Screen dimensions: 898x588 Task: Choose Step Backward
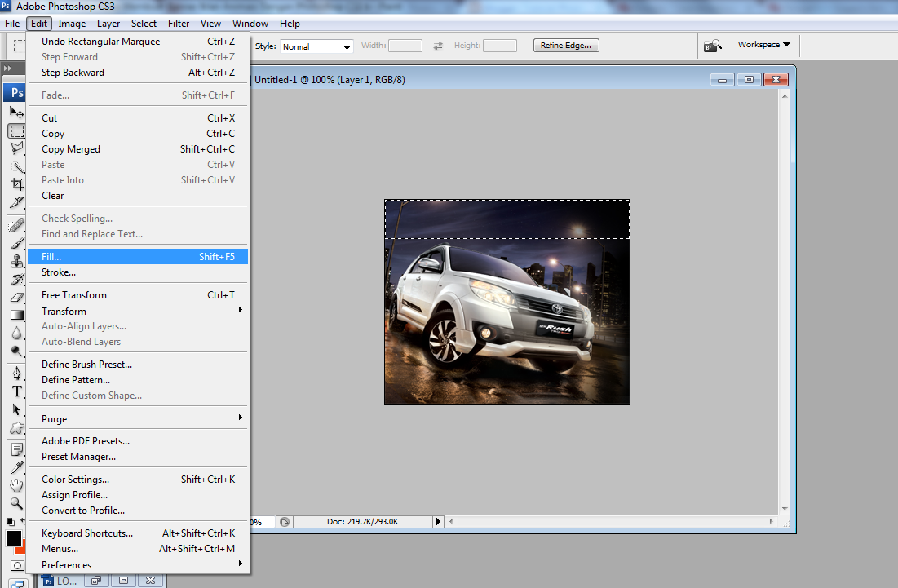click(138, 72)
